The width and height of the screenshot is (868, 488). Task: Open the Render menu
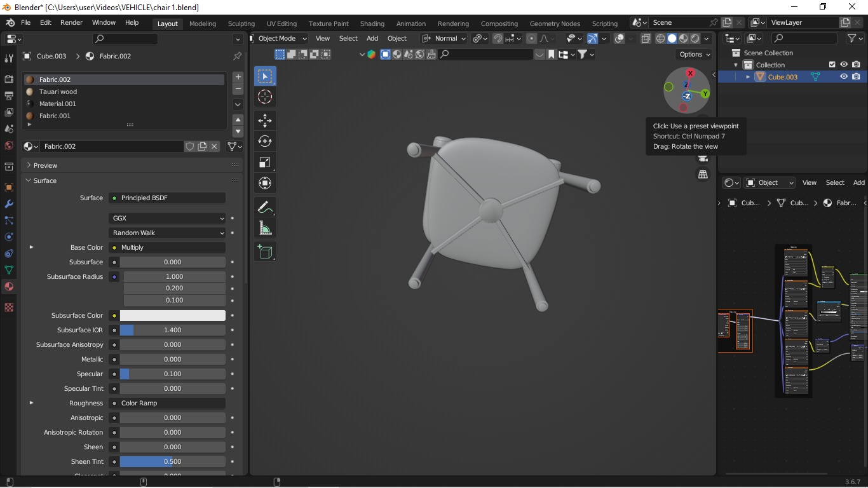pyautogui.click(x=71, y=22)
